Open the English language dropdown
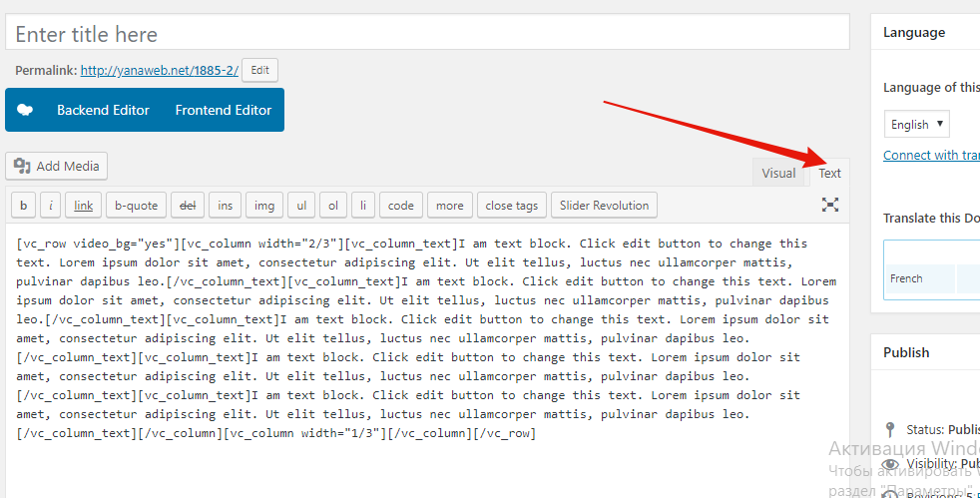The height and width of the screenshot is (498, 980). [x=917, y=125]
